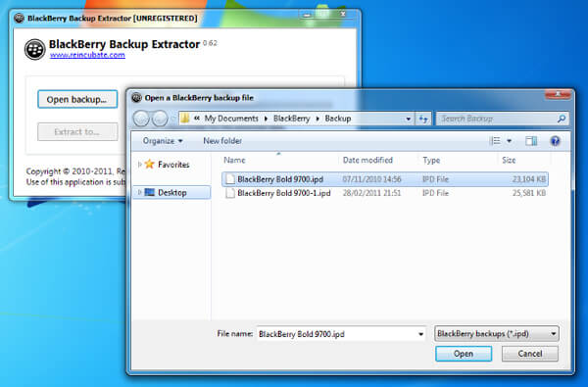Go back using the dialog's Back arrow
588x387 pixels.
tap(141, 119)
